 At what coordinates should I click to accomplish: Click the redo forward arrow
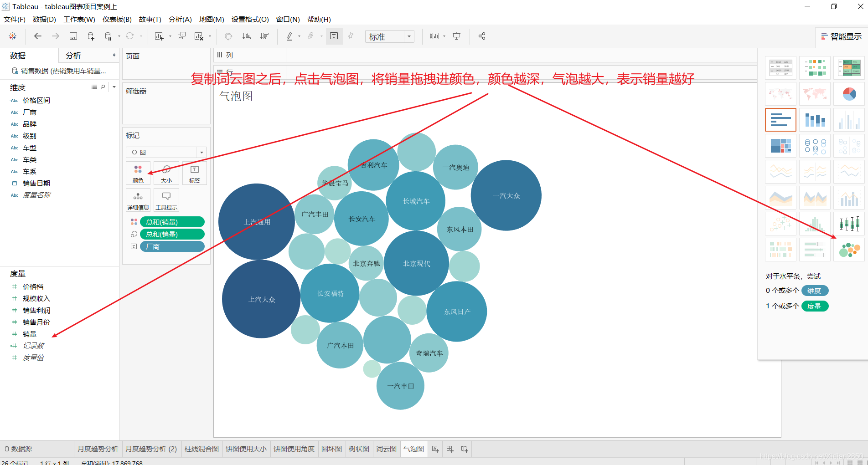click(56, 36)
